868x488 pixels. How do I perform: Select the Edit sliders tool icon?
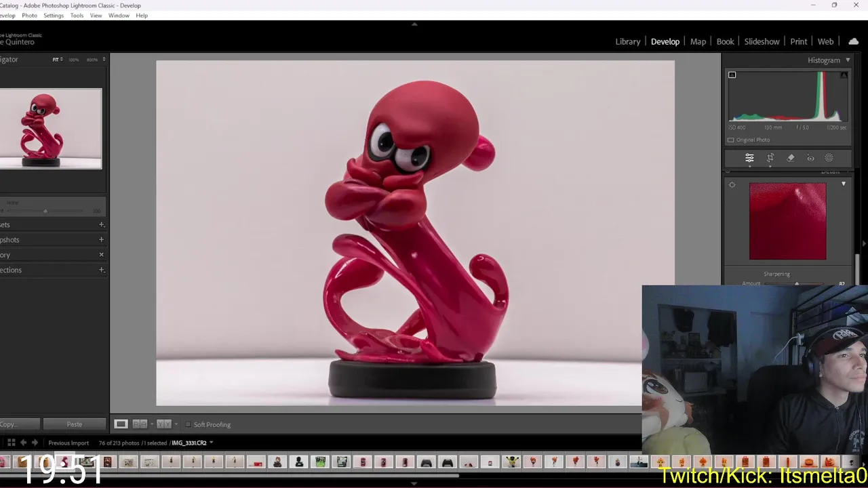(749, 158)
